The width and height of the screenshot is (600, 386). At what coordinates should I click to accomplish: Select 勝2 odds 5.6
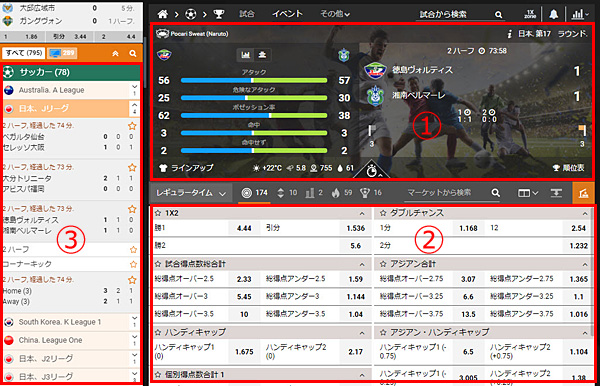(x=355, y=246)
